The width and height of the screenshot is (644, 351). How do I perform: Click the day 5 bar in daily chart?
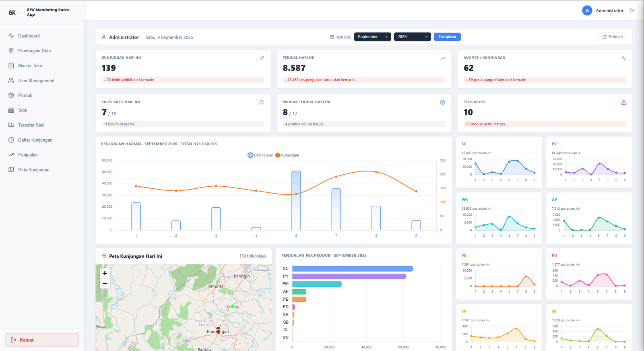296,200
